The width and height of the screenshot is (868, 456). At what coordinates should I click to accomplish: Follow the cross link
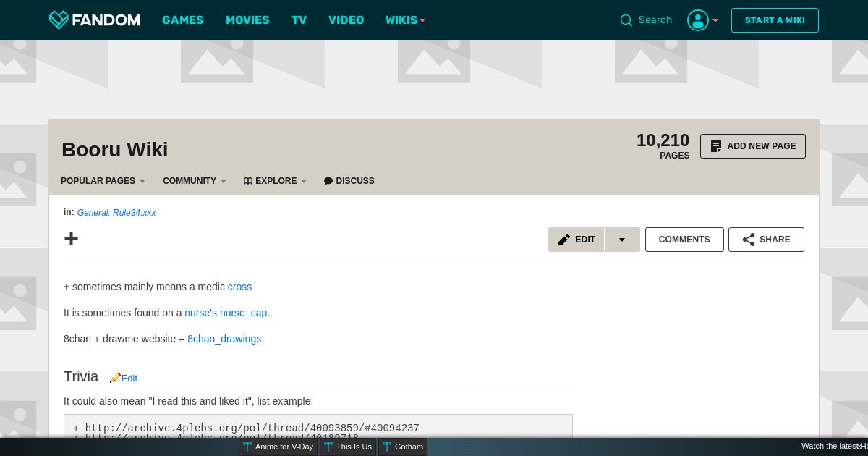pyautogui.click(x=240, y=287)
